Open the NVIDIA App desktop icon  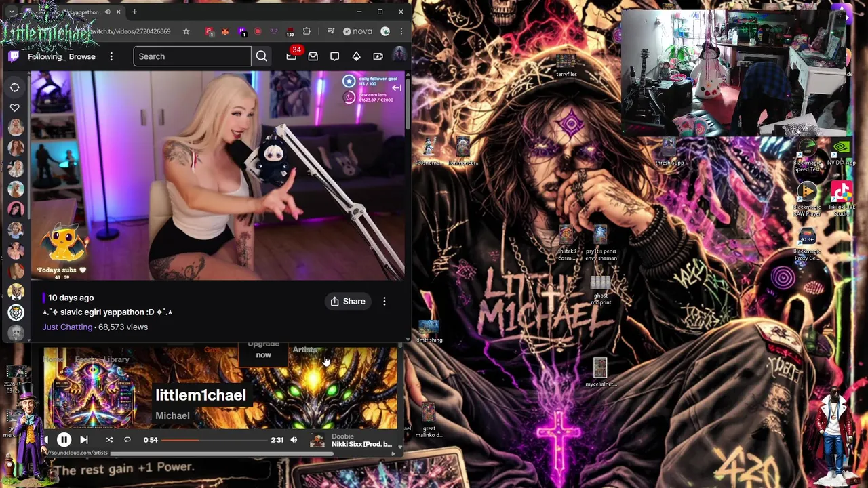pyautogui.click(x=842, y=152)
